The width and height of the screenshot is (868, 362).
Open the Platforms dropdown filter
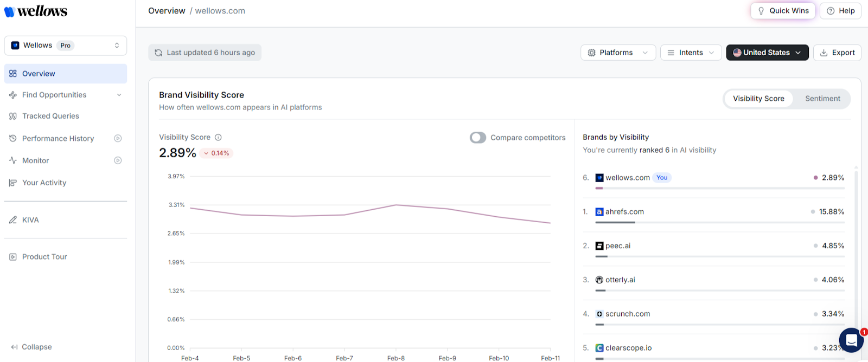(618, 53)
